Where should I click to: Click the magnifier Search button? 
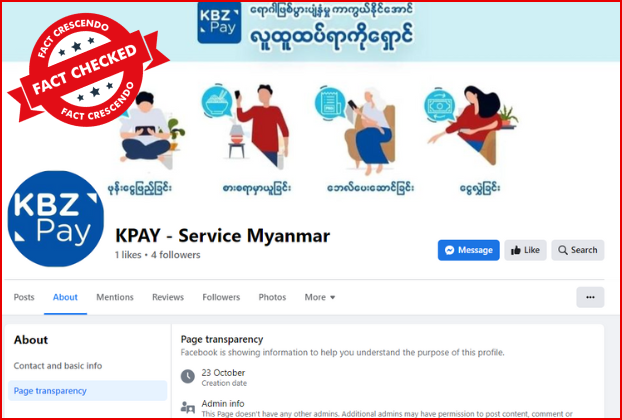pos(578,250)
